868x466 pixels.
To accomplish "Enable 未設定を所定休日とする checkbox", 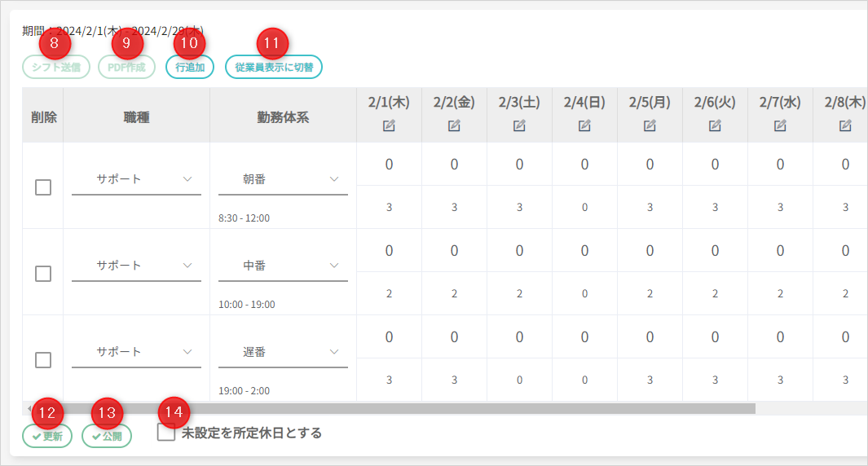I will point(166,433).
